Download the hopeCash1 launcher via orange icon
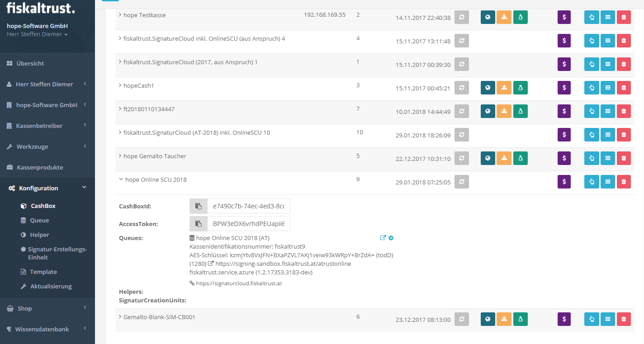The height and width of the screenshot is (344, 644). [504, 88]
